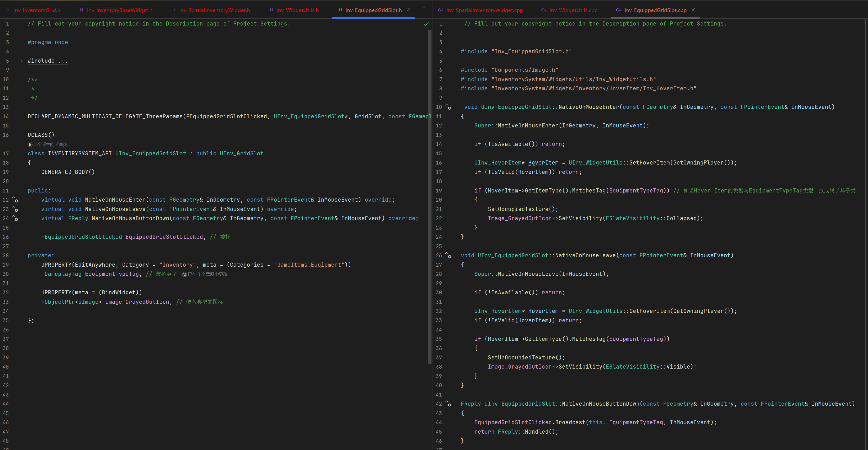
Task: Click gutter marker beside NativeOnMouseButtonDown definition in cpp
Action: [x=448, y=404]
